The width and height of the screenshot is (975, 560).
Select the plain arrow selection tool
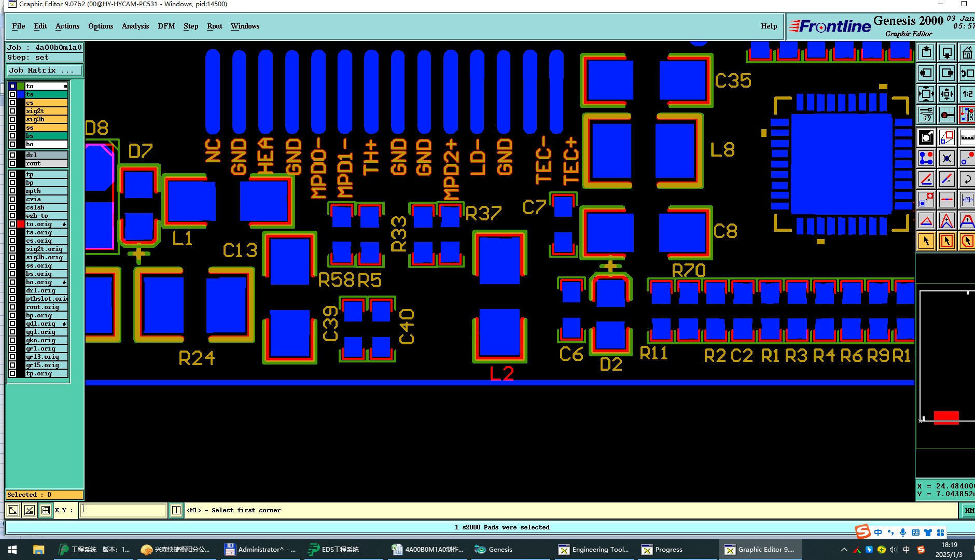coord(926,241)
